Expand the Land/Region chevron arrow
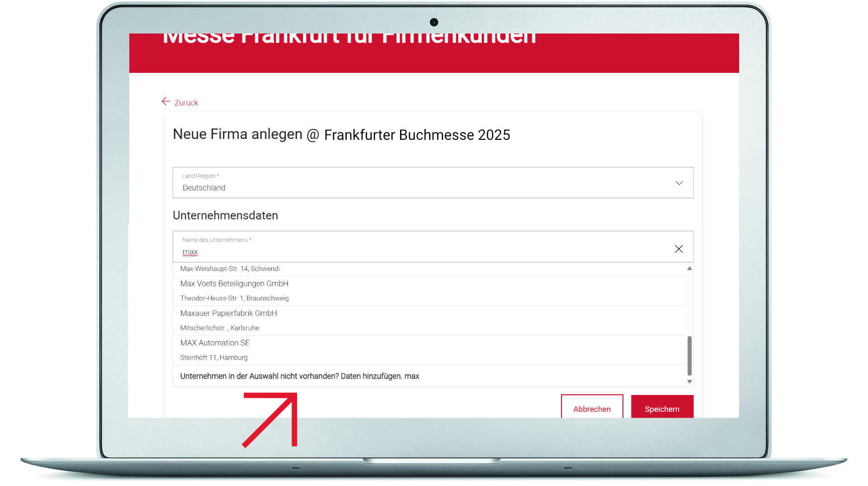Screen dimensions: 868x486 (679, 183)
